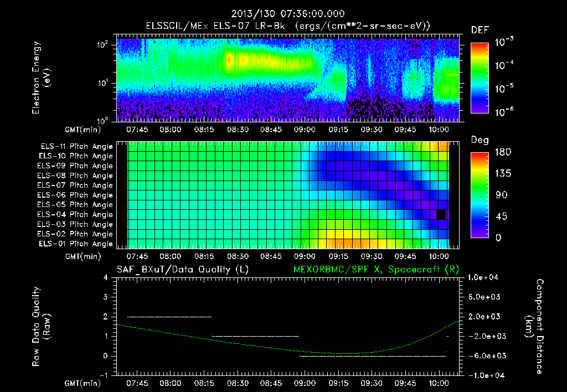
Task: Click the ELS-05 Pitch Angle row label
Action: pos(75,205)
